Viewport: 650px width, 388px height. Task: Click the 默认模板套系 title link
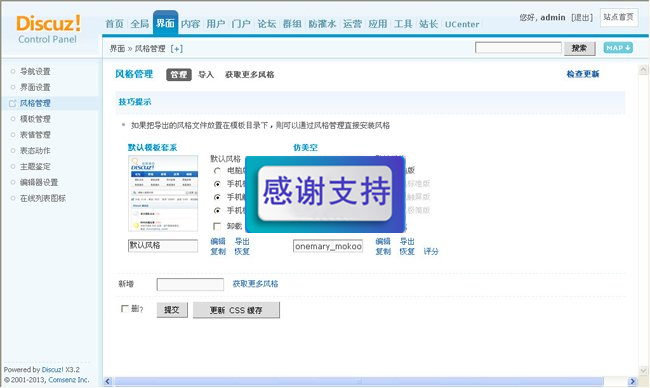click(153, 148)
